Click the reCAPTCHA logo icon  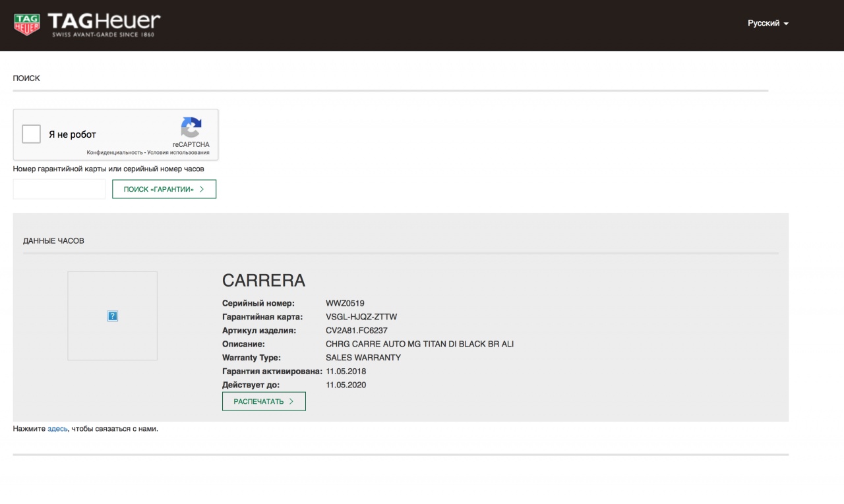[x=191, y=128]
